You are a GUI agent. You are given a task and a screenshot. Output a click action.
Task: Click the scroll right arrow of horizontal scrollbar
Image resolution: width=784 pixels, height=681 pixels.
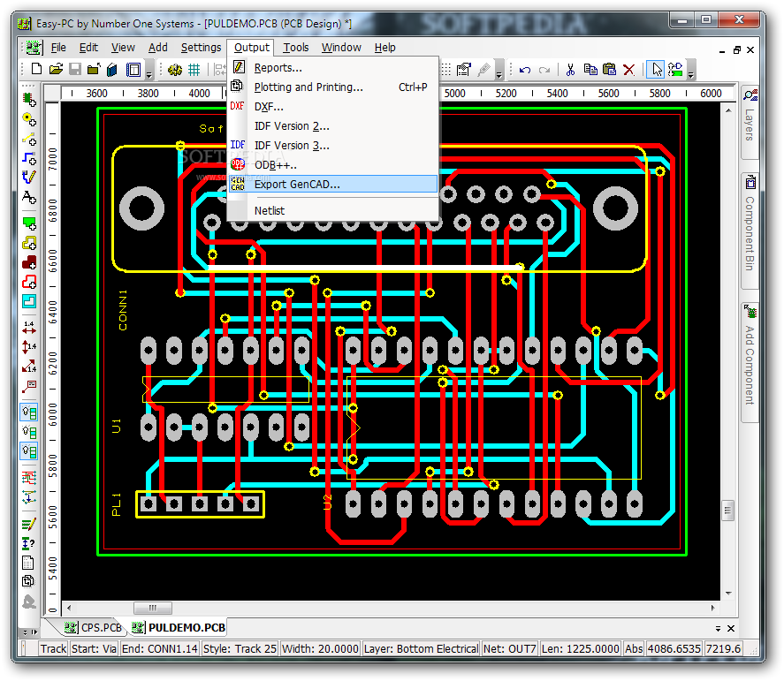pyautogui.click(x=712, y=608)
